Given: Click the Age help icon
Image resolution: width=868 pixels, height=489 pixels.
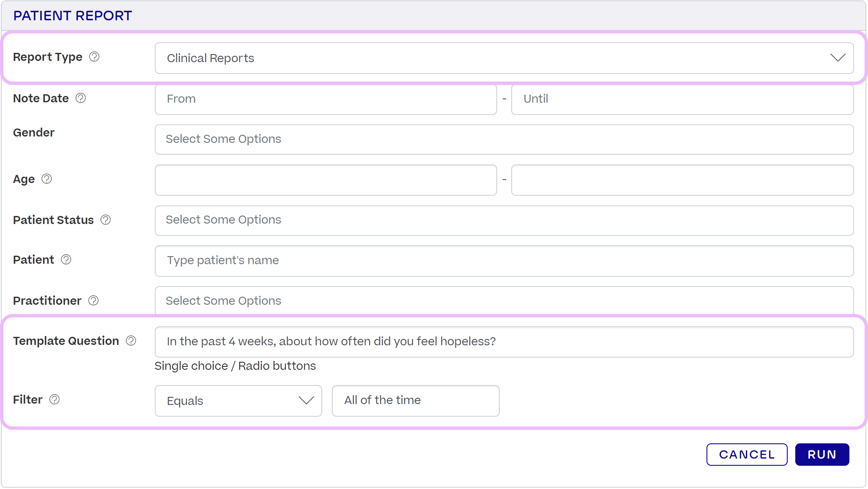Looking at the screenshot, I should point(47,178).
